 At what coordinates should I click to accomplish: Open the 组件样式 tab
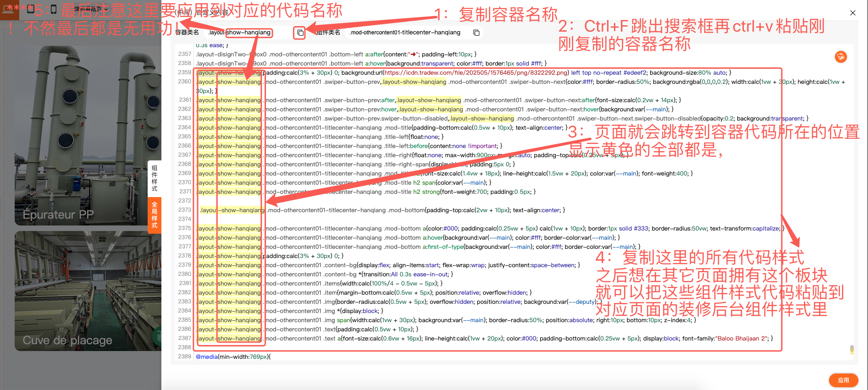click(x=155, y=178)
